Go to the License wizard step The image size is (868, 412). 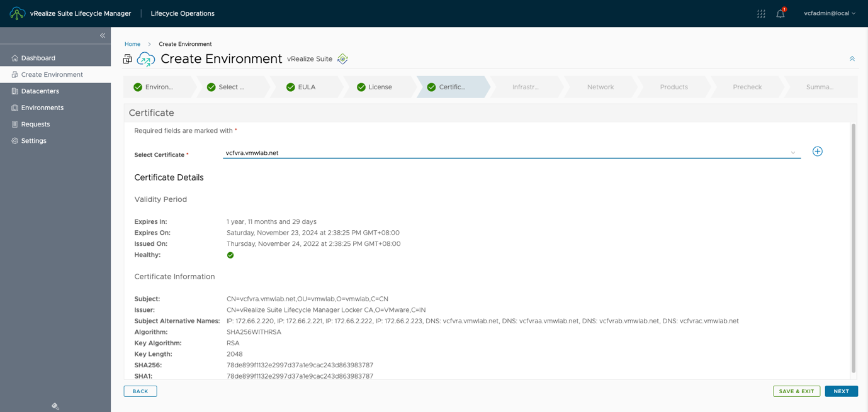(380, 87)
